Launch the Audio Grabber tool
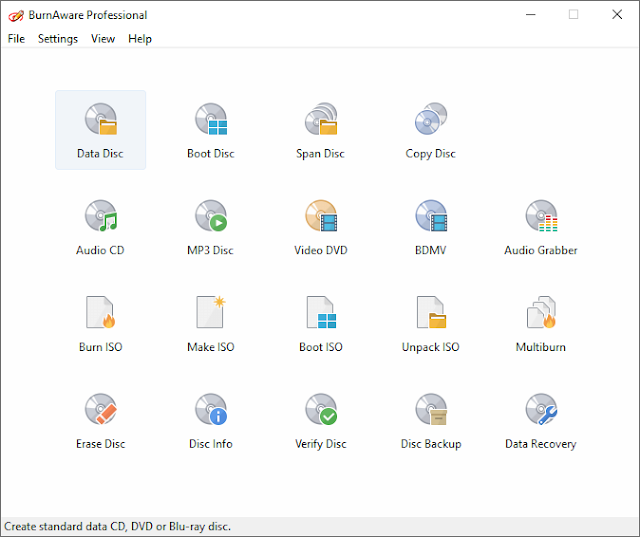Screen dimensions: 640x537 pyautogui.click(x=541, y=227)
